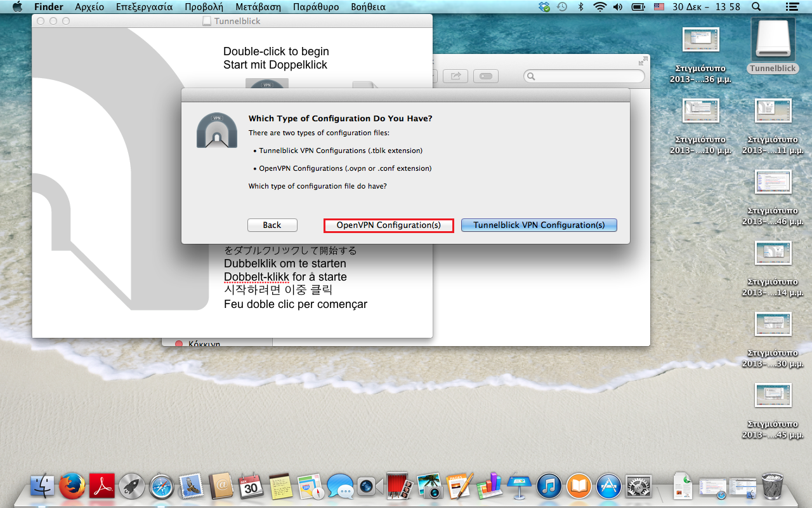Open Adobe Acrobat from the Dock
The height and width of the screenshot is (508, 812).
[x=101, y=487]
